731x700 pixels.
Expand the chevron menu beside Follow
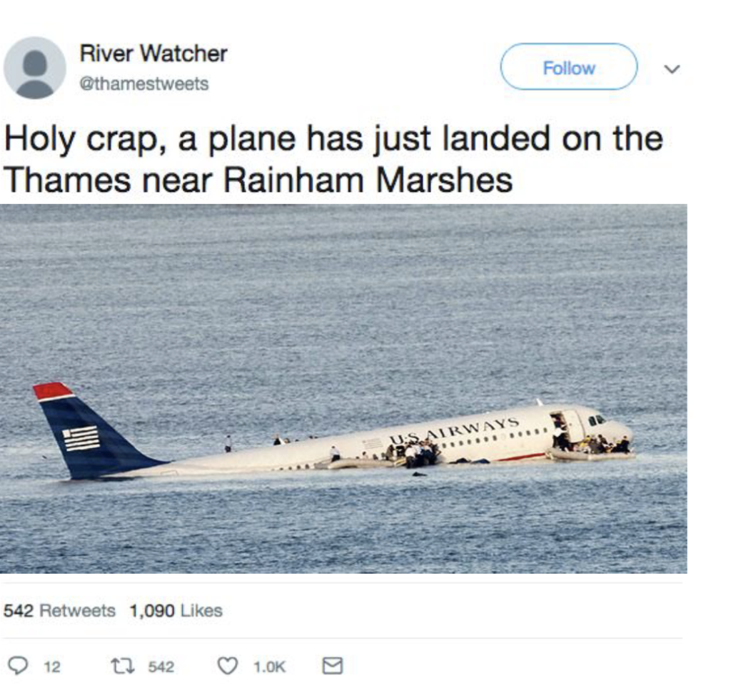(672, 69)
